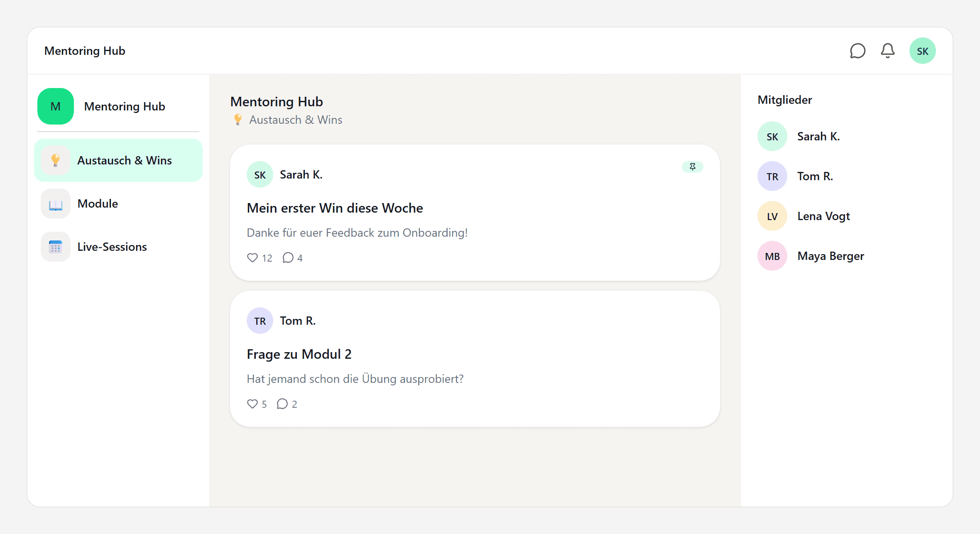Click the like count 12
This screenshot has height=534, width=980.
pos(267,258)
